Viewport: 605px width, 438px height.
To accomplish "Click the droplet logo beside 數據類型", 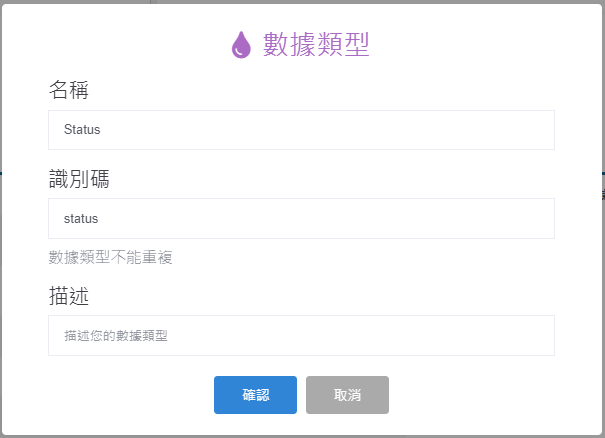I will (x=241, y=45).
